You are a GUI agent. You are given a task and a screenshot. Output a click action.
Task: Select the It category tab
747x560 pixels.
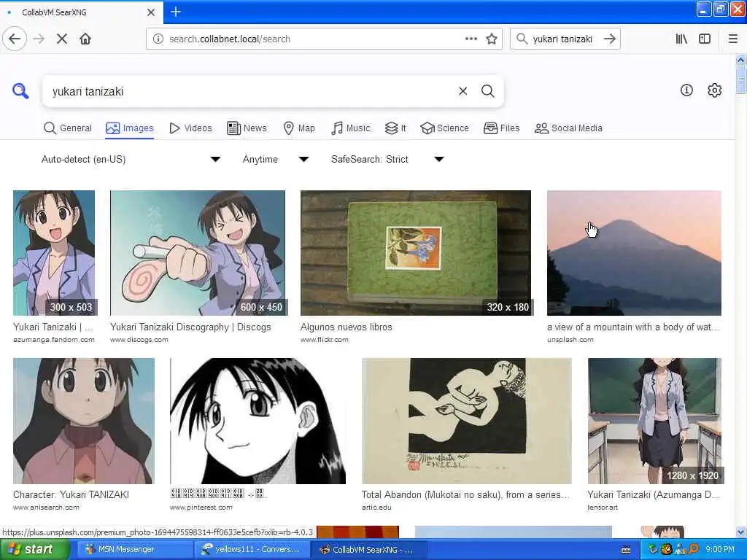coord(395,128)
